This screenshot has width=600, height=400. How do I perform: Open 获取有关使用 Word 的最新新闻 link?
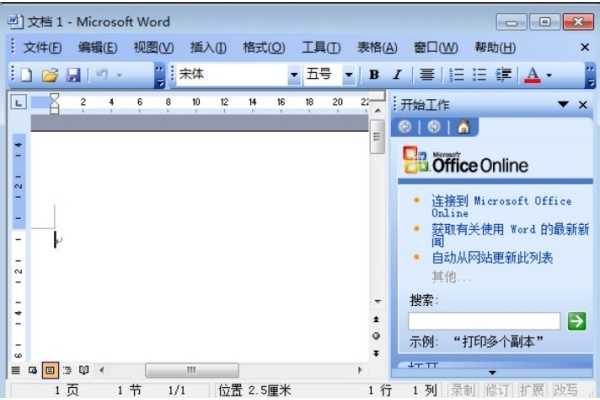click(x=510, y=235)
